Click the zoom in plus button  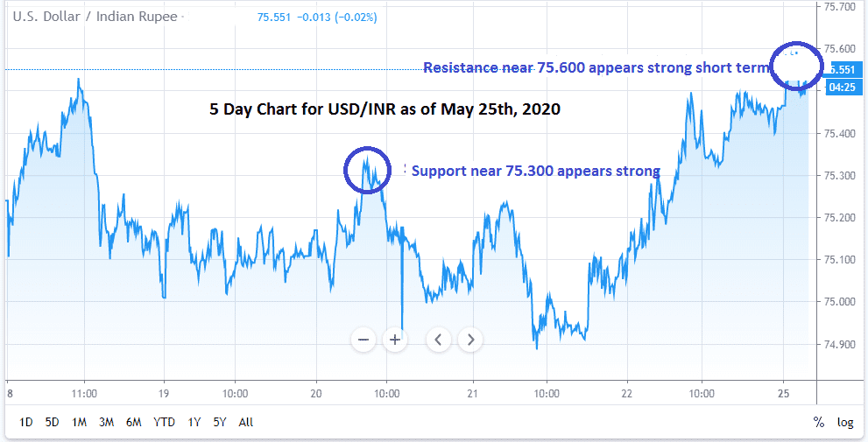(395, 340)
